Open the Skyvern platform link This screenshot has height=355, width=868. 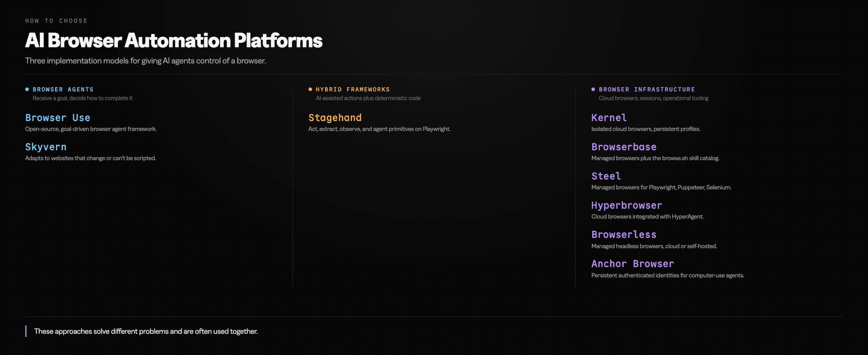click(46, 147)
